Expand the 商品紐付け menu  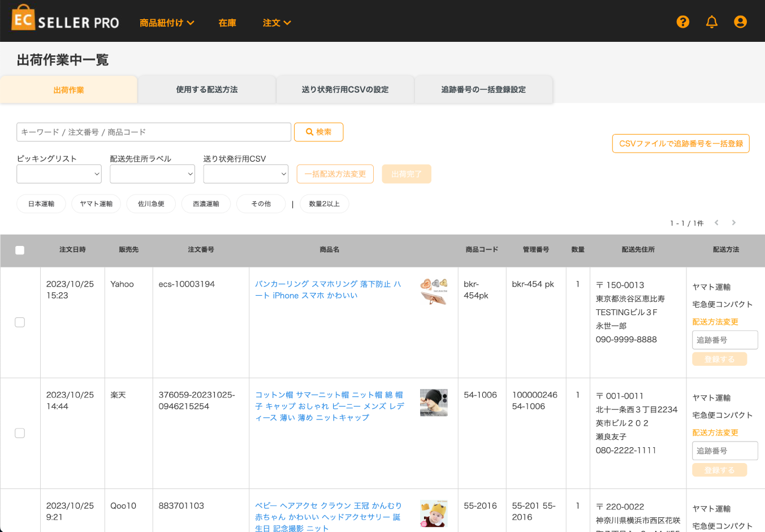[x=167, y=23]
